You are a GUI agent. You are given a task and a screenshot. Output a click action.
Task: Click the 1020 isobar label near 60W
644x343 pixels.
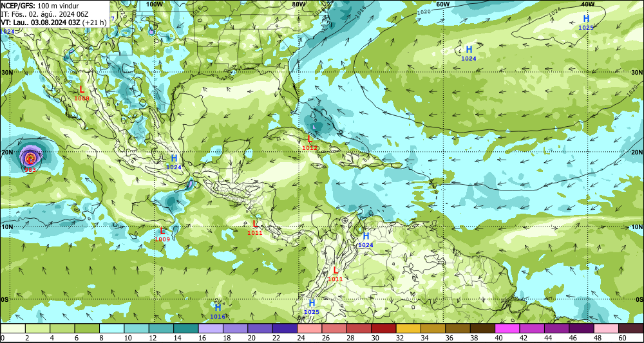click(x=424, y=12)
